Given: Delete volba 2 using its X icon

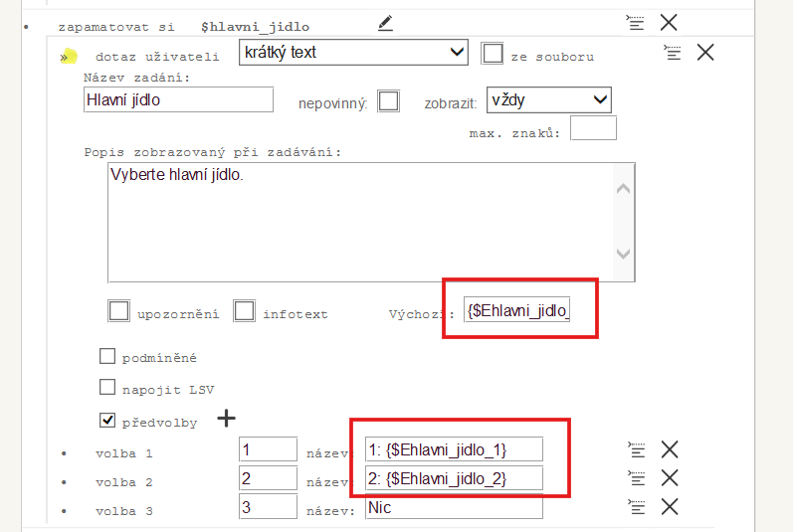Looking at the screenshot, I should point(670,478).
